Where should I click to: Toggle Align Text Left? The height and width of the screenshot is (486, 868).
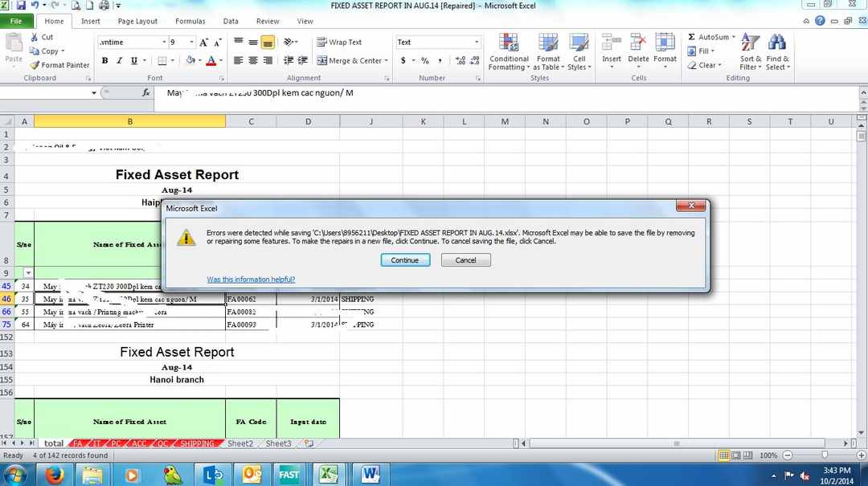(x=238, y=60)
